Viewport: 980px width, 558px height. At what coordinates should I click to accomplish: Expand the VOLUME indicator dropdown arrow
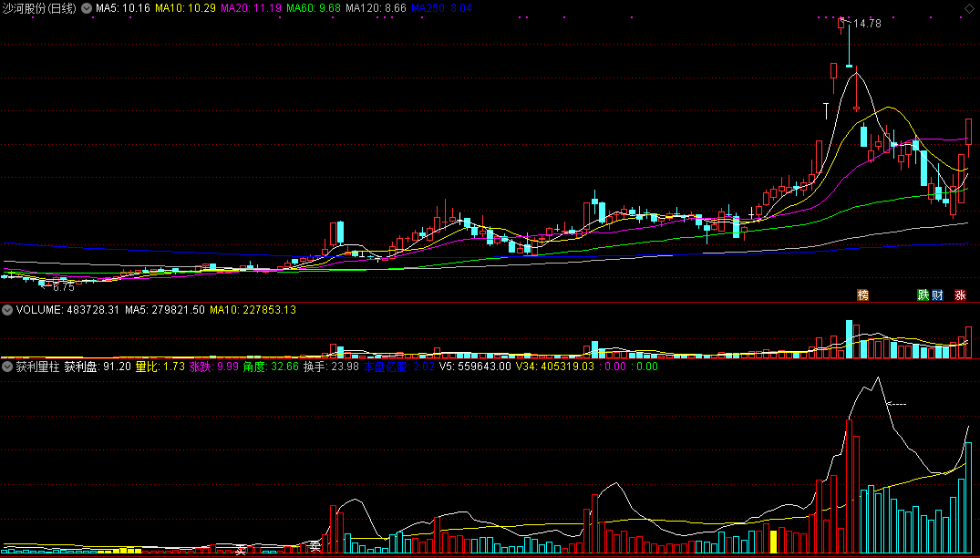[8, 309]
